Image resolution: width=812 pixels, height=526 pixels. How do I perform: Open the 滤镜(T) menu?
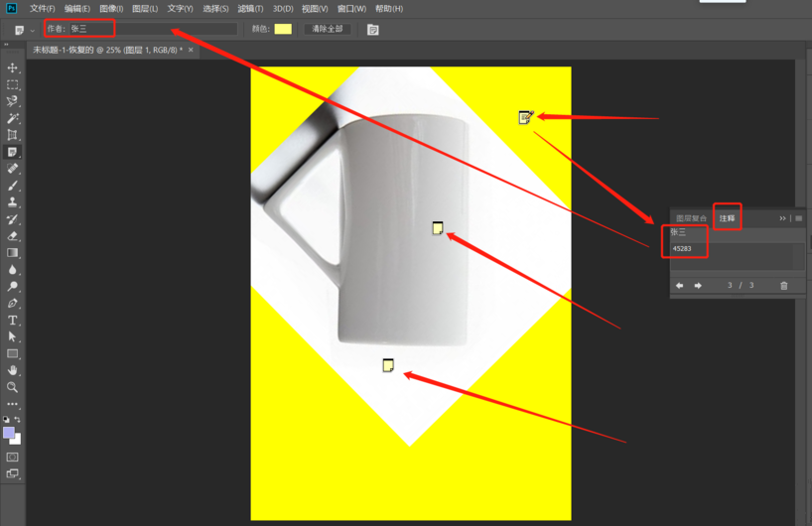pos(250,9)
